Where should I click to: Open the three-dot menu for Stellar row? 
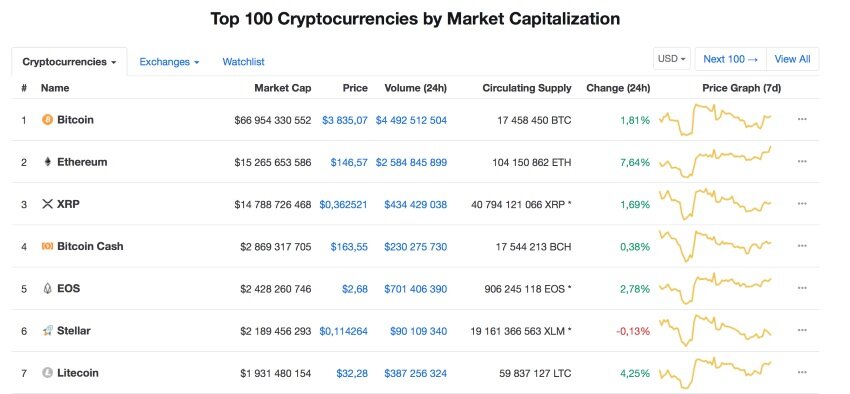point(802,330)
